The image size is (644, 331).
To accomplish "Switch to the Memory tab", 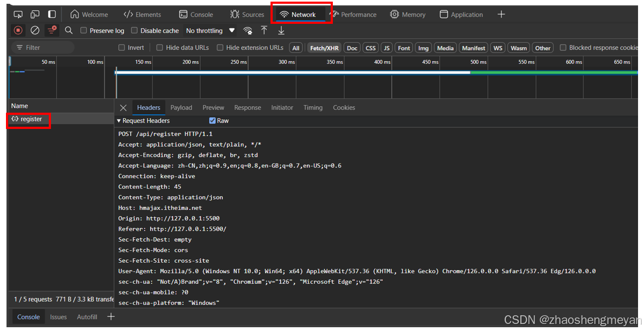I will tap(408, 15).
